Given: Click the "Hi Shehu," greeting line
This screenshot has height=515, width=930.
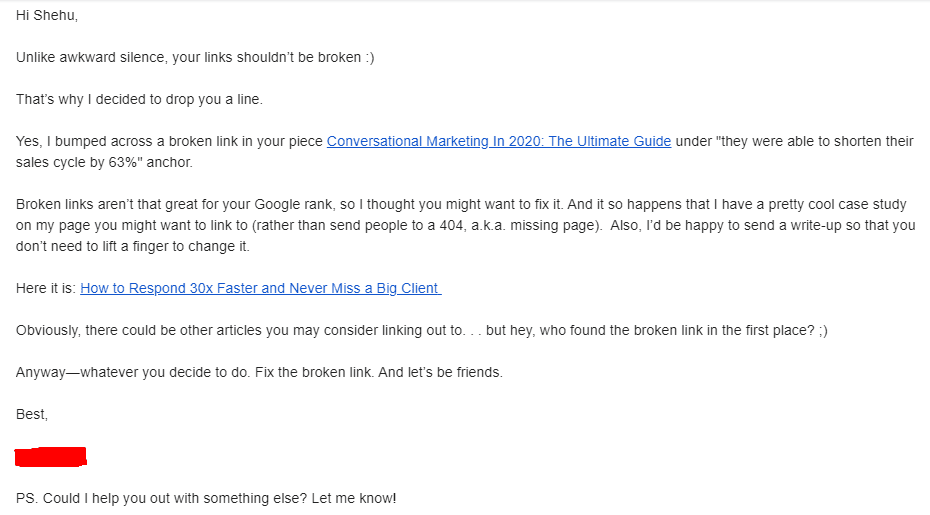Looking at the screenshot, I should click(x=46, y=16).
